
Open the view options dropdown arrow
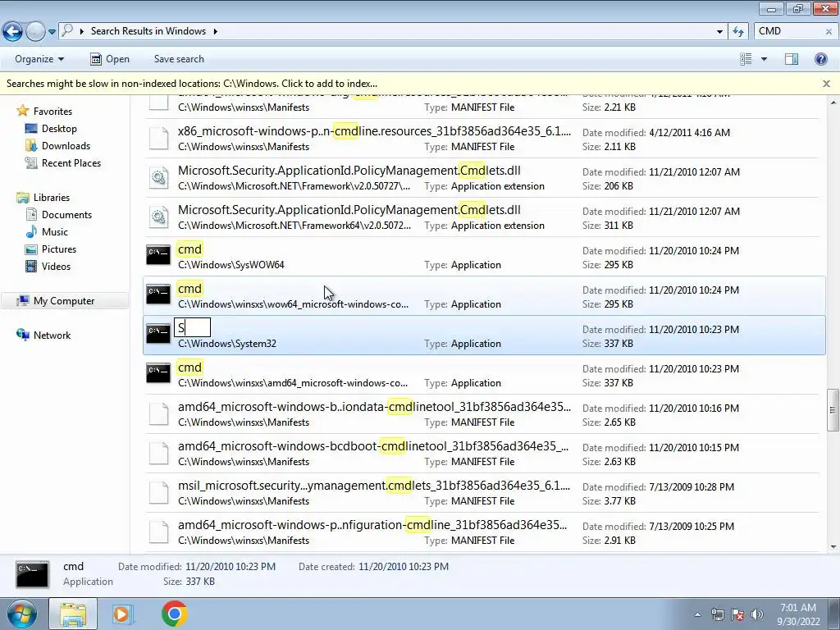point(764,59)
